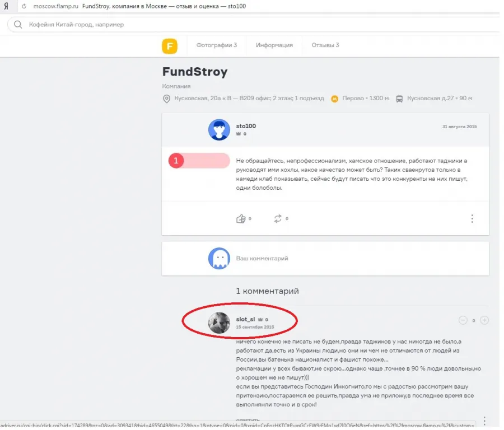Downvote slot_sl comment with minus button

[x=463, y=320]
